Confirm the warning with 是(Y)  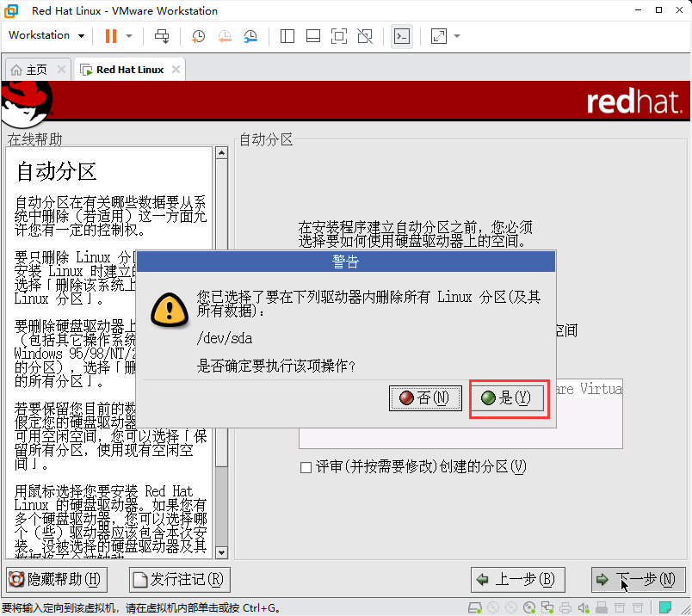[510, 398]
